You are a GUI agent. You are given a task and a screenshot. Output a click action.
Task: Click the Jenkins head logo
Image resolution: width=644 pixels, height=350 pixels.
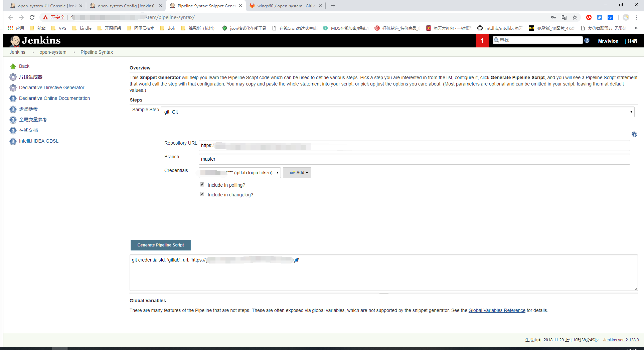coord(15,41)
